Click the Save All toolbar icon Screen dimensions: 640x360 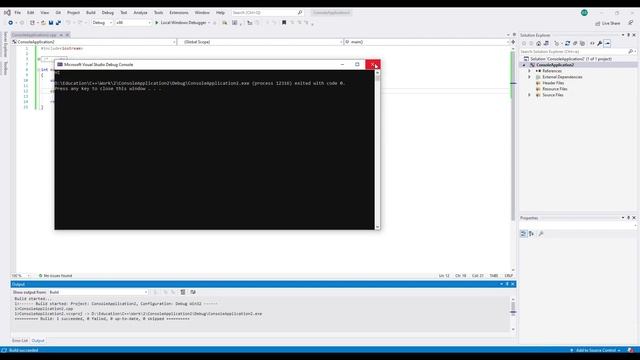58,23
